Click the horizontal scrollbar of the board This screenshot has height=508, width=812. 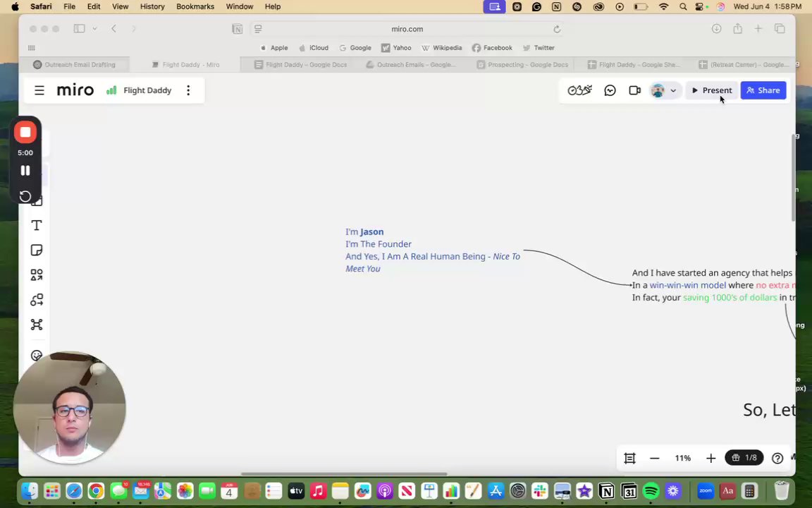[344, 474]
